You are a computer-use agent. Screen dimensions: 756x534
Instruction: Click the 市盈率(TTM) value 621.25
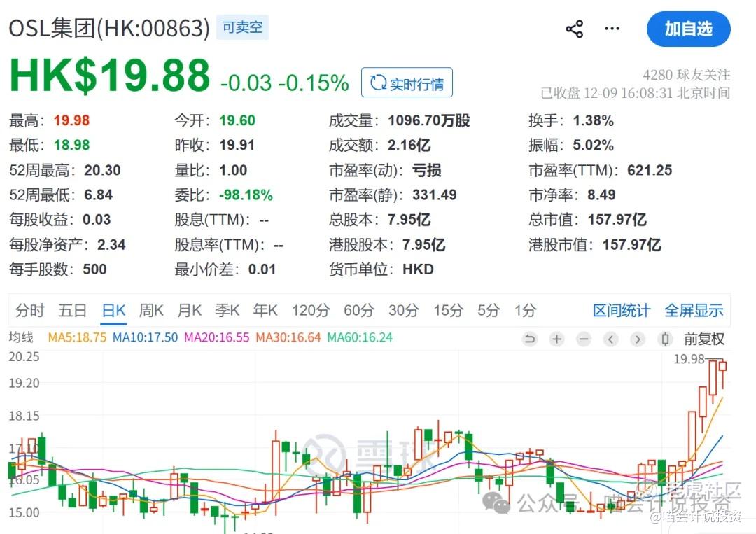(650, 170)
